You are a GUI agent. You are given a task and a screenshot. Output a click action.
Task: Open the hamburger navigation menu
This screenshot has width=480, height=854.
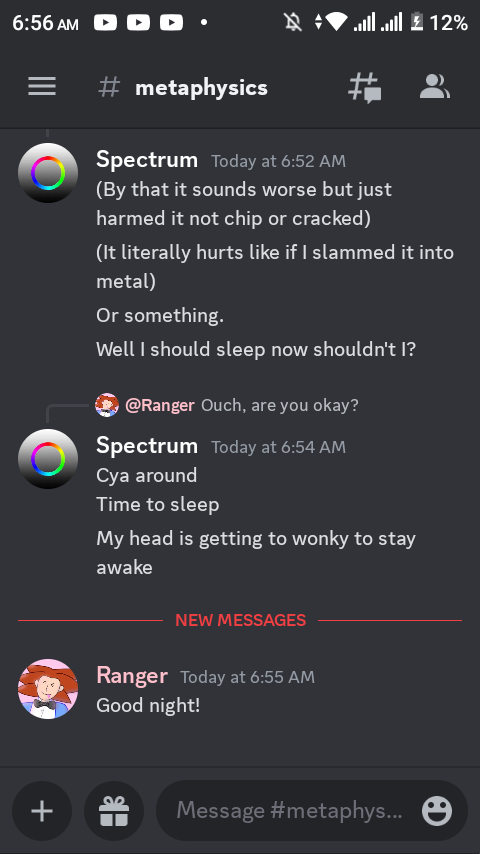pos(42,87)
